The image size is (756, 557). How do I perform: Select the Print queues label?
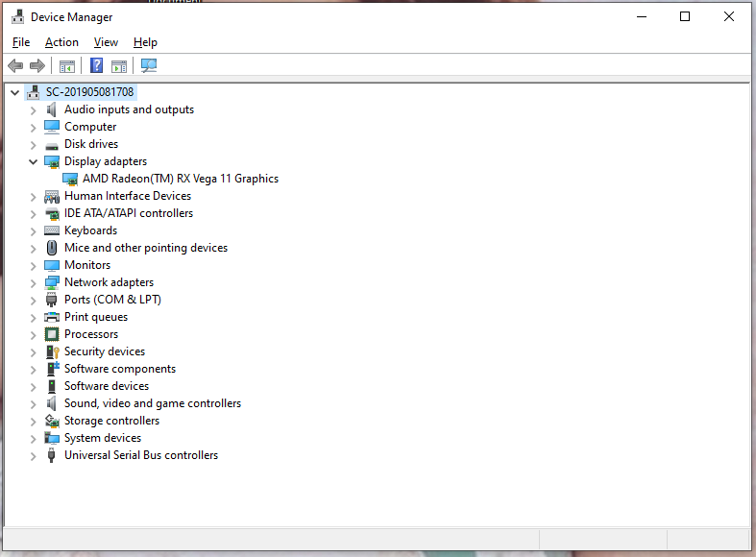tap(96, 317)
